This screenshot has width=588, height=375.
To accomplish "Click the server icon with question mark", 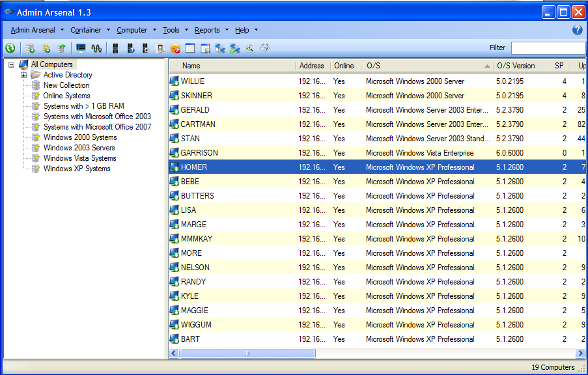I will pyautogui.click(x=130, y=48).
